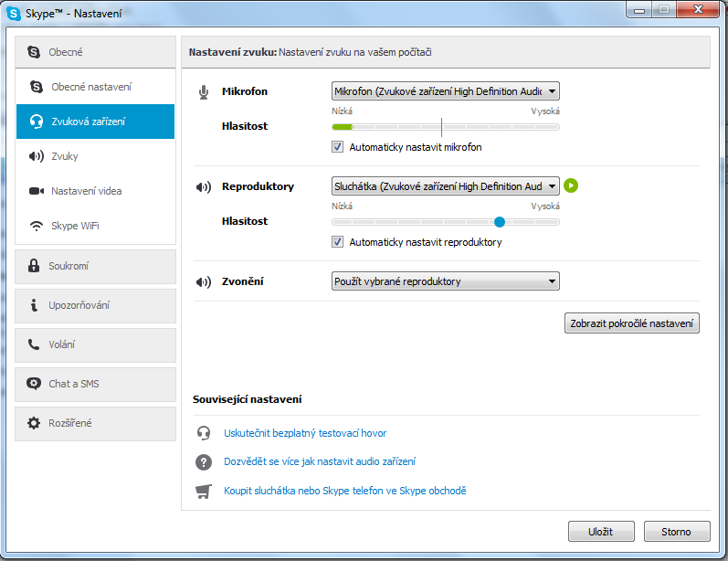Click the headset icon beside test call link
Image resolution: width=728 pixels, height=561 pixels.
point(204,433)
